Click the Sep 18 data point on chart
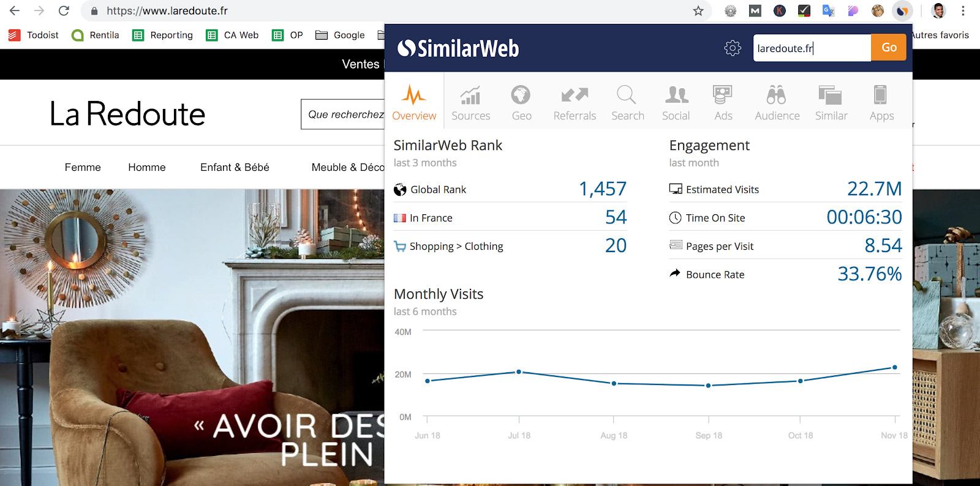The height and width of the screenshot is (486, 980). pyautogui.click(x=709, y=386)
